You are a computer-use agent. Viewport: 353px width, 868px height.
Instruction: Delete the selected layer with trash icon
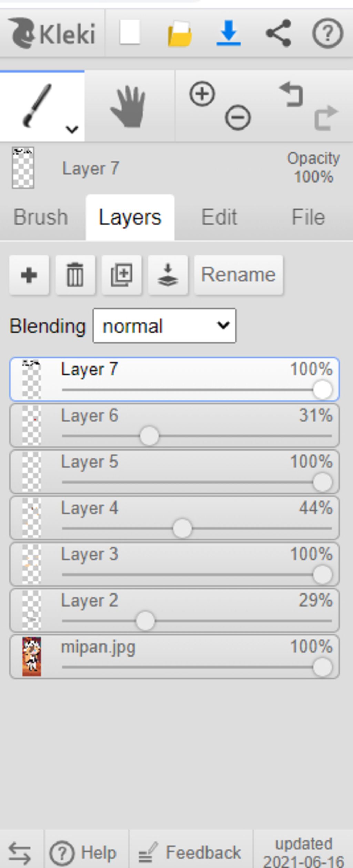coord(75,275)
